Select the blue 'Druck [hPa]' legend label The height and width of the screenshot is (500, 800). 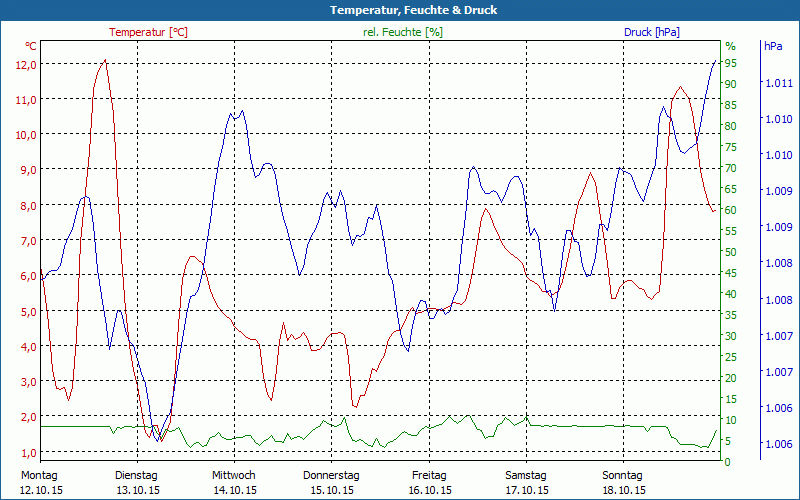tap(651, 32)
